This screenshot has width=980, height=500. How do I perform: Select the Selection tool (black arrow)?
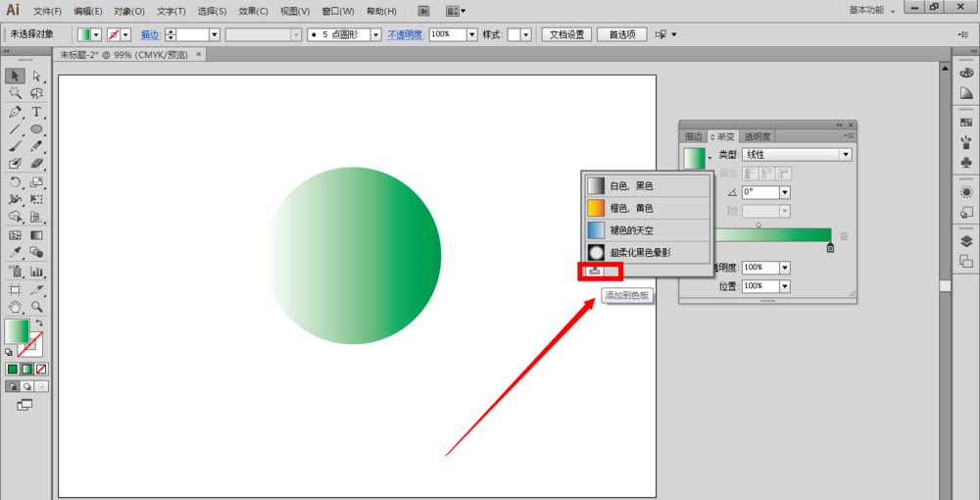(x=15, y=75)
